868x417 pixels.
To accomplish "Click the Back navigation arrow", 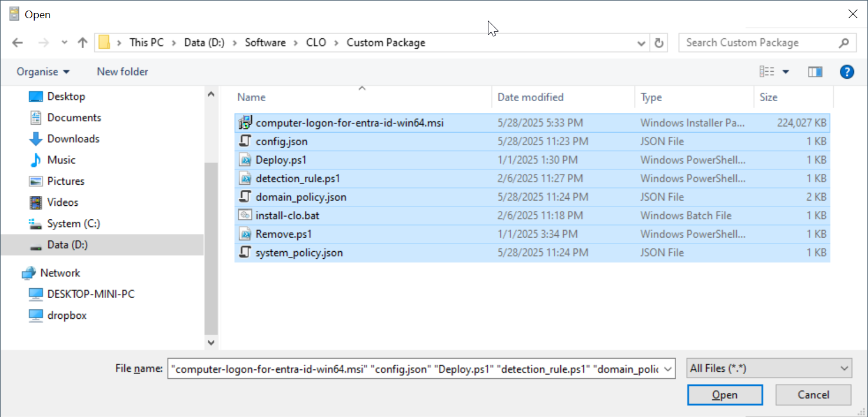I will pyautogui.click(x=17, y=43).
